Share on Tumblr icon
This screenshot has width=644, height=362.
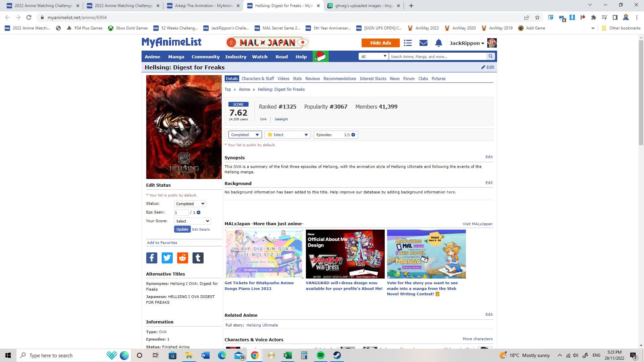pyautogui.click(x=198, y=258)
